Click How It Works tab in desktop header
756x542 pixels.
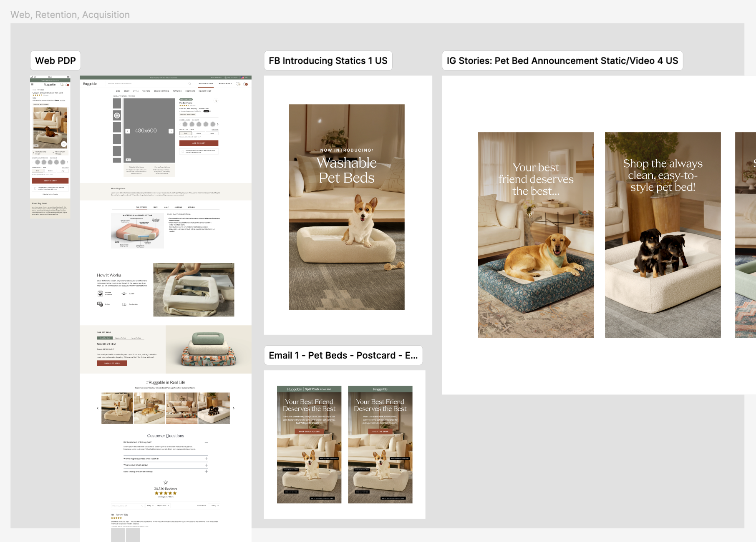pos(225,84)
